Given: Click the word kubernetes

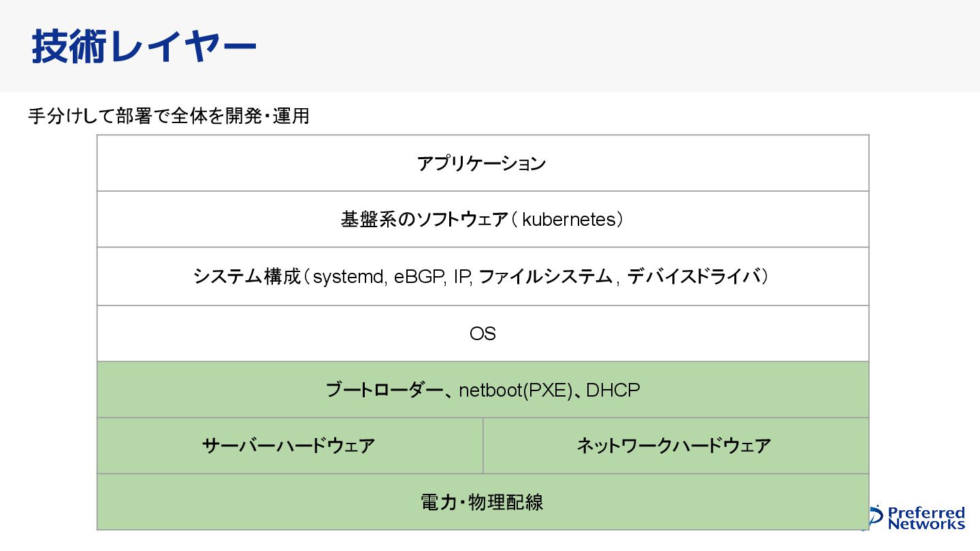Looking at the screenshot, I should click(x=568, y=220).
